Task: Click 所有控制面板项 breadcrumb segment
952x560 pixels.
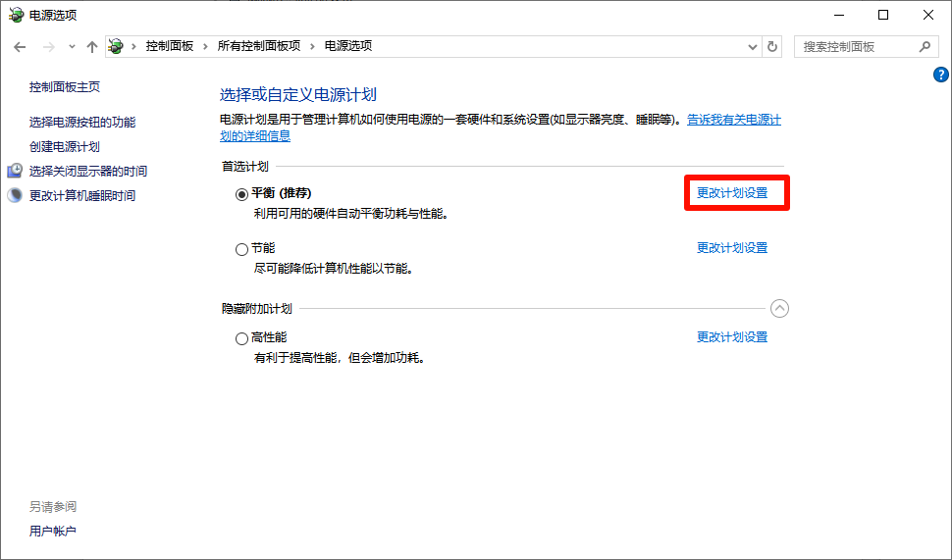Action: (259, 46)
